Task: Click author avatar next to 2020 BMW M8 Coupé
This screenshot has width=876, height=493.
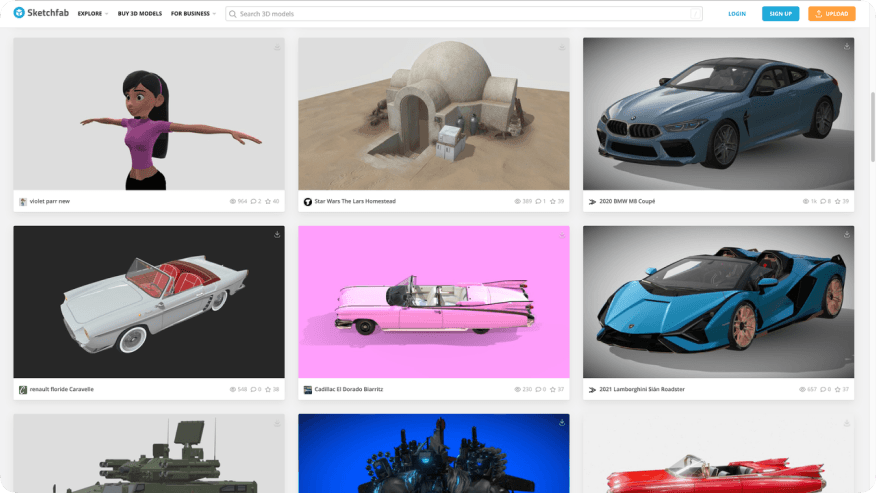Action: [592, 201]
